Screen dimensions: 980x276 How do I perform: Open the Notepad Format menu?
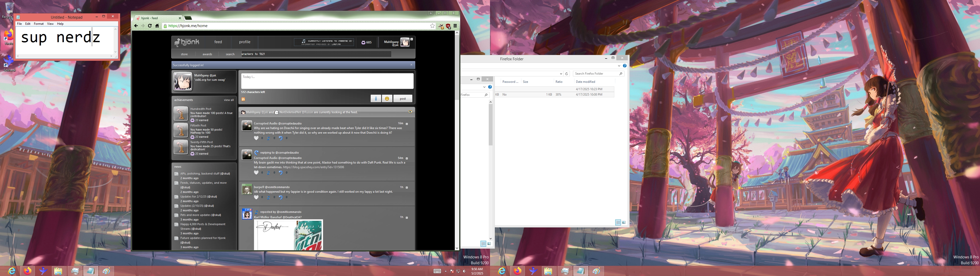39,24
